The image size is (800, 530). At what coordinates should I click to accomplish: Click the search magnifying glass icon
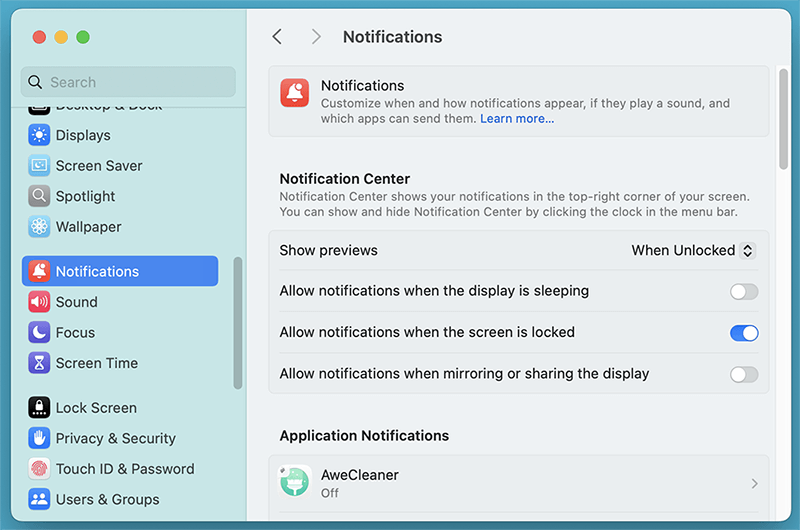click(35, 82)
